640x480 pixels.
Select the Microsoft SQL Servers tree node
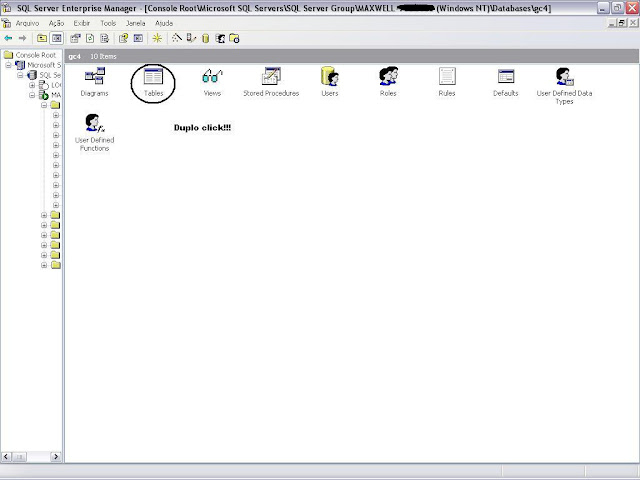point(44,65)
